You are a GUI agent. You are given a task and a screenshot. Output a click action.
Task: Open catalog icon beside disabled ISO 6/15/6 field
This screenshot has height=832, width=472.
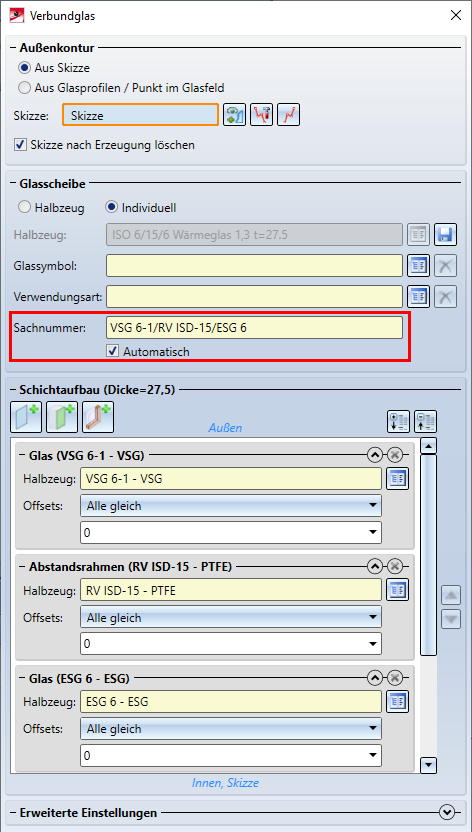[x=418, y=234]
